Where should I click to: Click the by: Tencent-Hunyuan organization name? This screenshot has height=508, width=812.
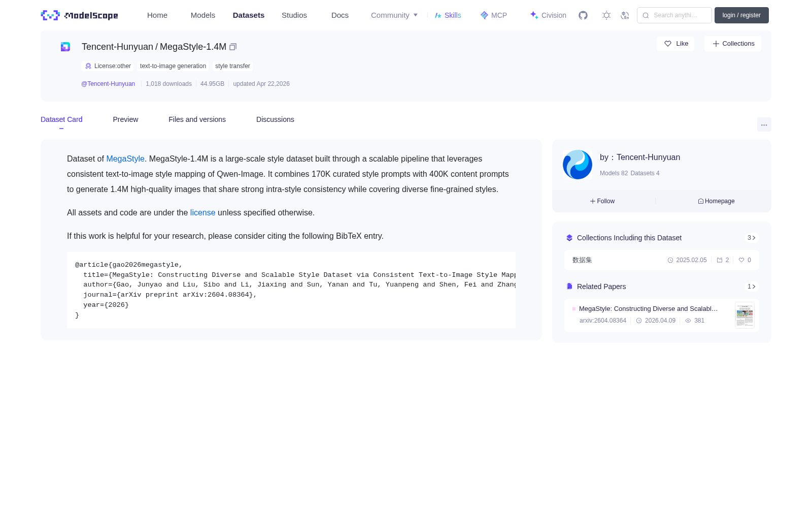click(640, 157)
